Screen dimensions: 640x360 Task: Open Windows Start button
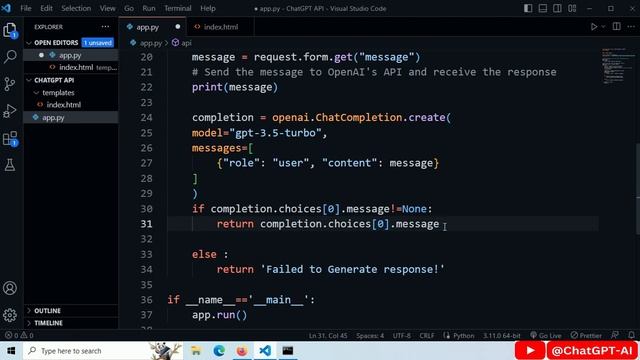pyautogui.click(x=11, y=351)
